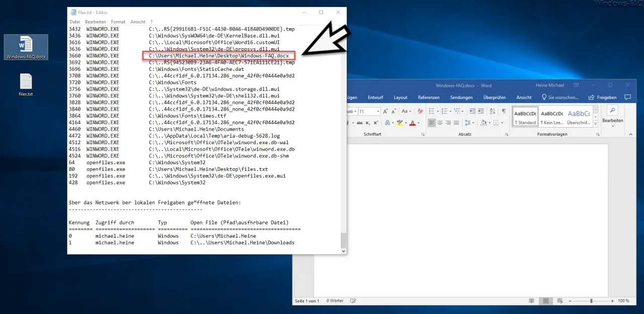Click Seite 1 von 1 in status bar
This screenshot has height=314, width=644.
click(x=307, y=301)
